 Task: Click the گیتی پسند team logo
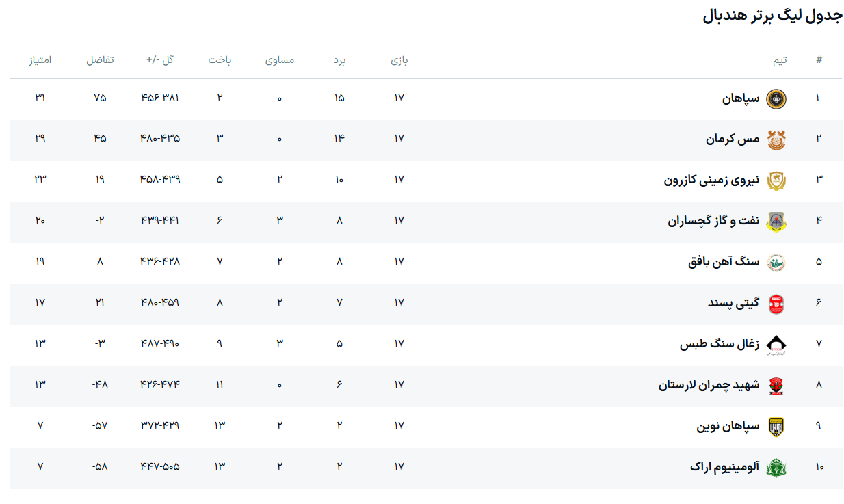776,304
